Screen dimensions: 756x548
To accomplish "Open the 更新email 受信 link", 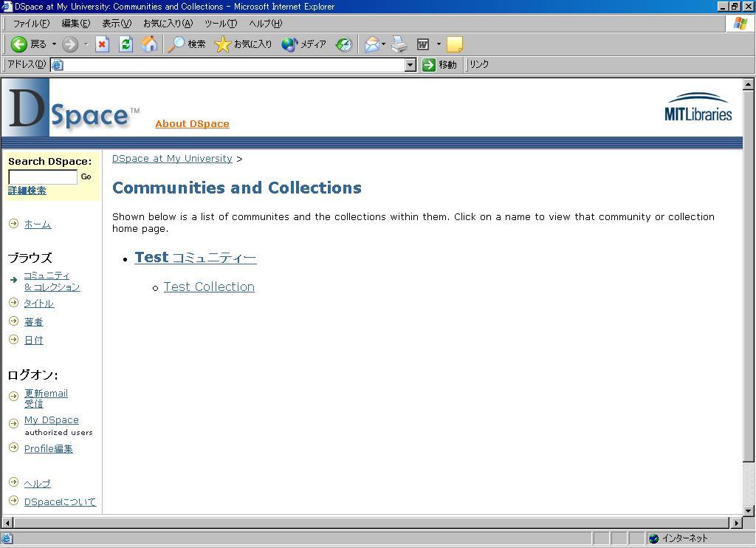I will (x=46, y=399).
